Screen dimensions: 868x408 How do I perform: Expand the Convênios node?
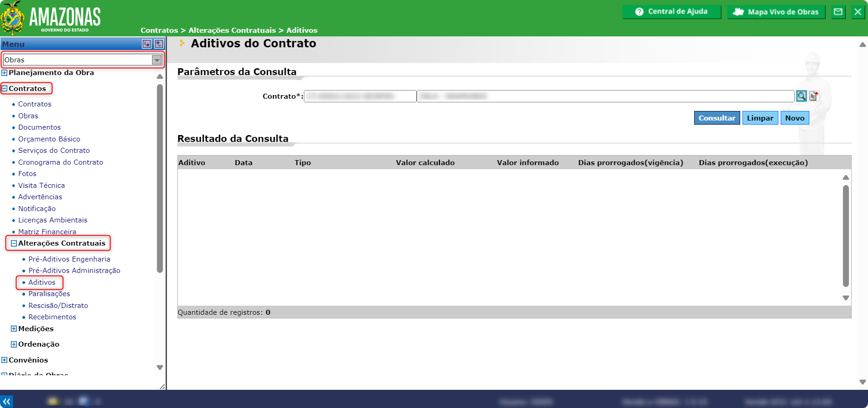pos(4,360)
